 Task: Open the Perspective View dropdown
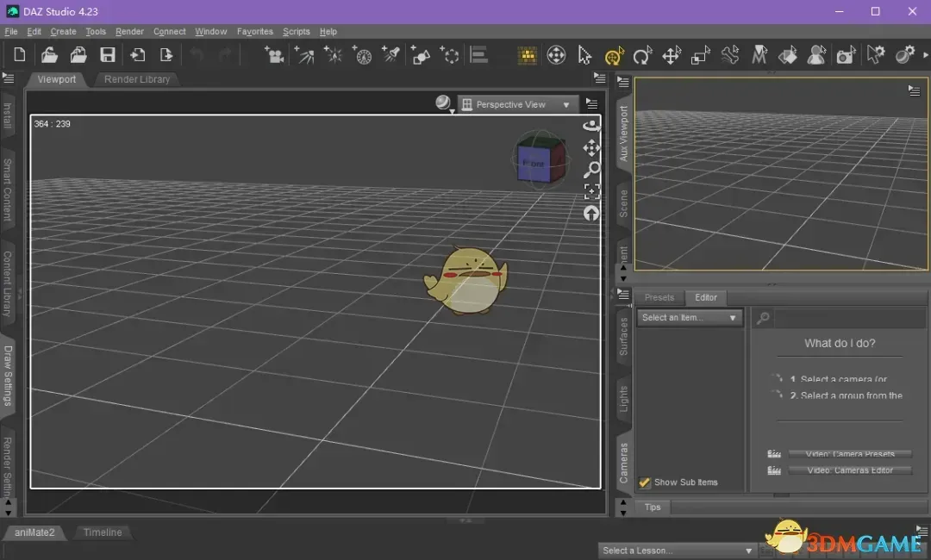[x=517, y=103]
